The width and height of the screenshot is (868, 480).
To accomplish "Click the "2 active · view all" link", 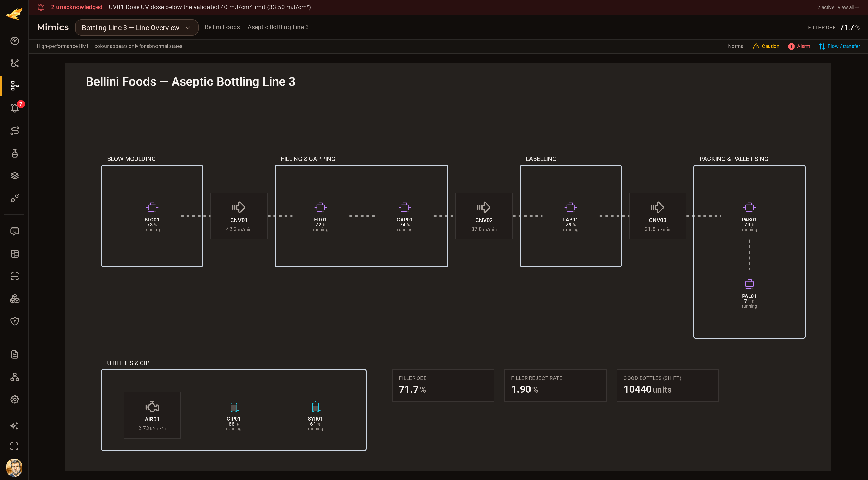I will (838, 7).
